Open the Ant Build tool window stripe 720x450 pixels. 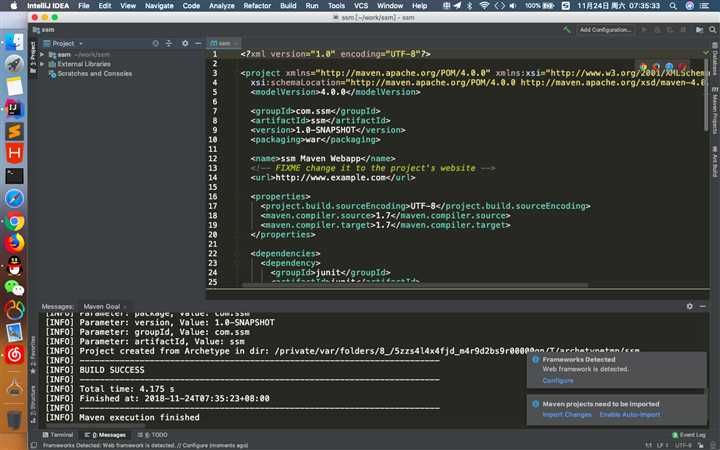[715, 162]
